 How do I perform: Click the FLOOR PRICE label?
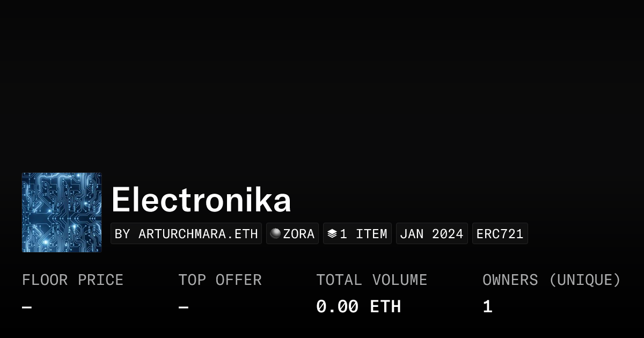[72, 280]
